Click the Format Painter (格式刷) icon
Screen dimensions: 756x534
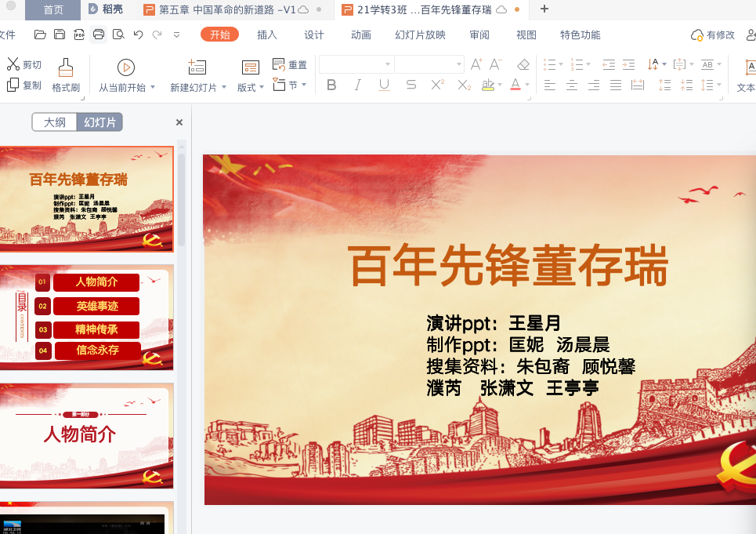click(x=66, y=68)
